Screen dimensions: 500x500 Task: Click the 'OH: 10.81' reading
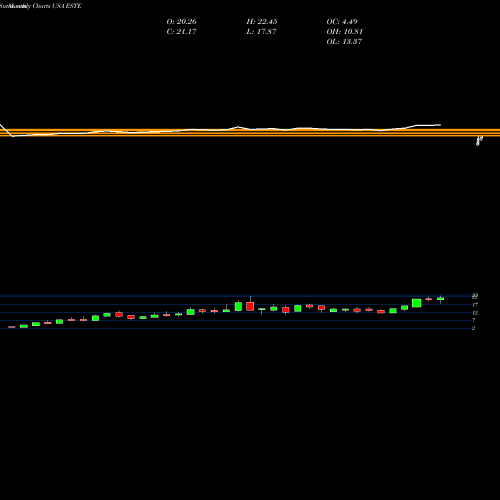pyautogui.click(x=344, y=32)
